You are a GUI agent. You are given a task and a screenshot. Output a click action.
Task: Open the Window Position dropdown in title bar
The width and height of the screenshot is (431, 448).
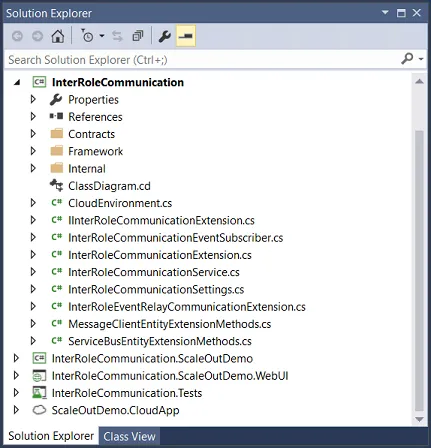click(385, 13)
